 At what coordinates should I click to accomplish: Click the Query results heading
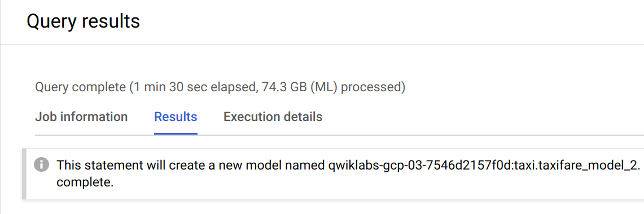click(84, 21)
